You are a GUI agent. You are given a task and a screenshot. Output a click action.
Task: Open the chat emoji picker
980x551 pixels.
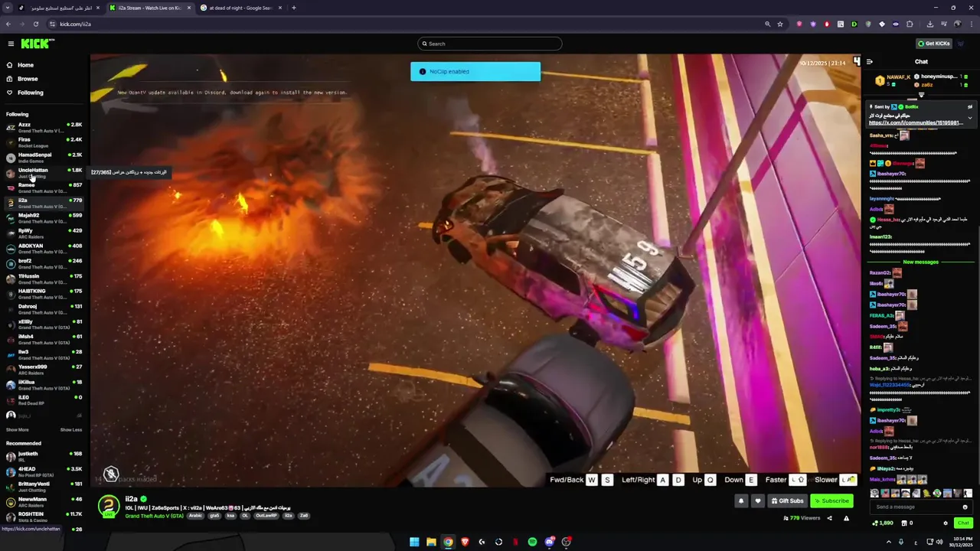965,507
